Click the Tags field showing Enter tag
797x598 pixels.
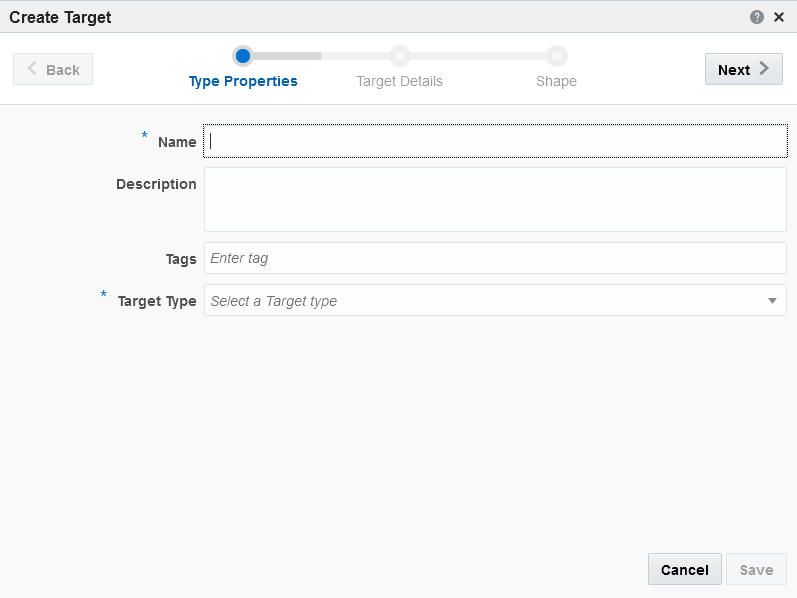coord(496,258)
